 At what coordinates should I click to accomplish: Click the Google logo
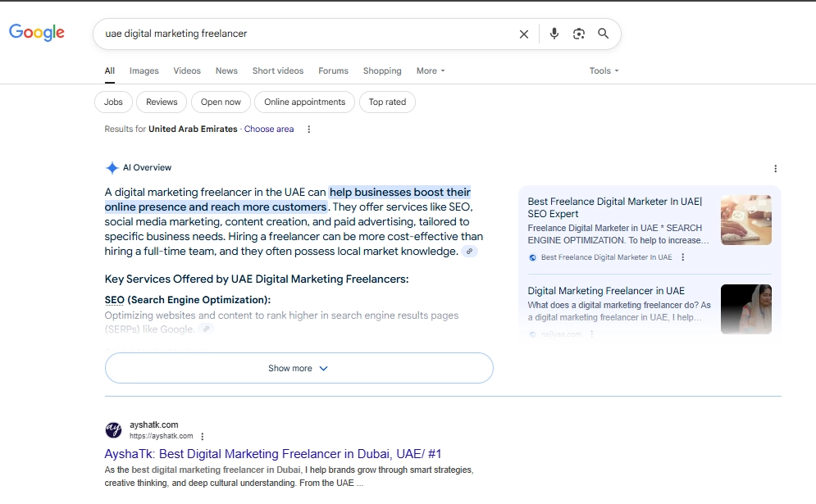(x=37, y=32)
